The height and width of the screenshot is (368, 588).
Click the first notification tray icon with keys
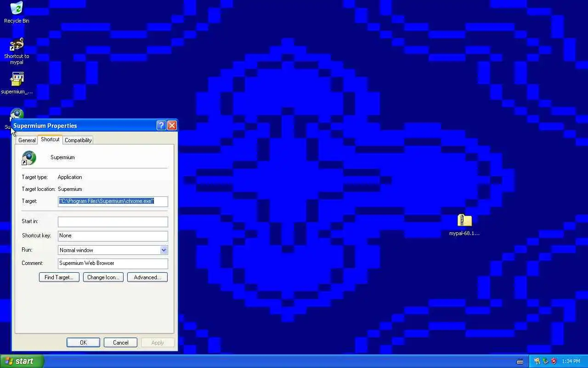tap(537, 362)
